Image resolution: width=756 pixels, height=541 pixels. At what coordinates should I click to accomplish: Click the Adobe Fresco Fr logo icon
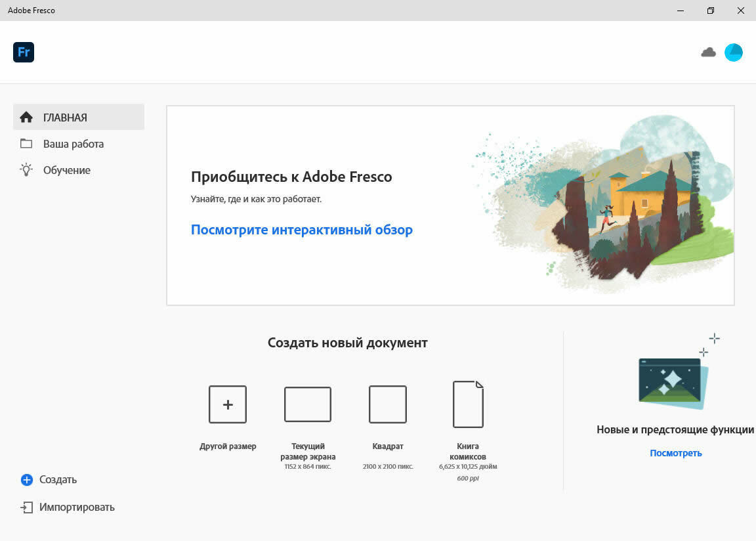(x=24, y=52)
